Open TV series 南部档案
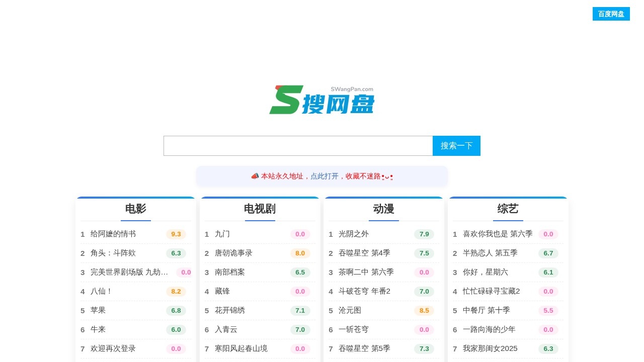 click(230, 272)
